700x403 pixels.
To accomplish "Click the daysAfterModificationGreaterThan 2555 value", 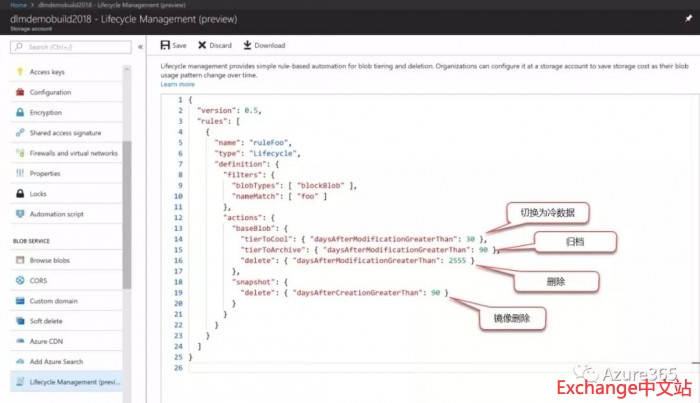I will 456,259.
